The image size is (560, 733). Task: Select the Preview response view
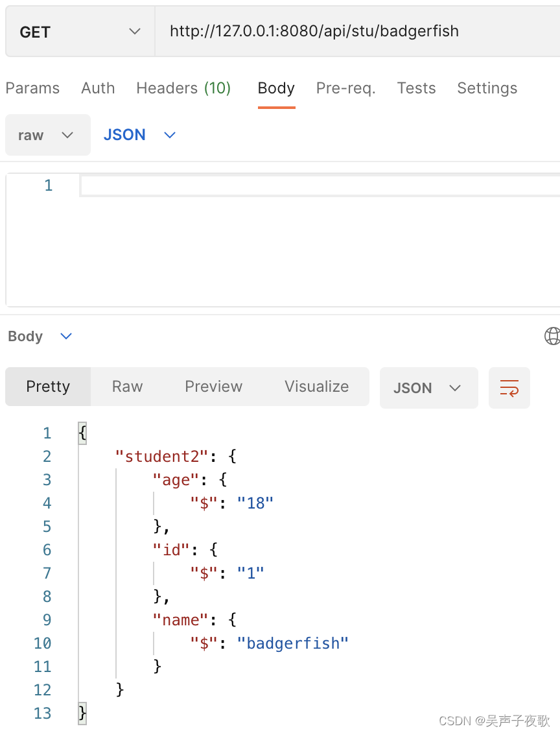click(213, 387)
